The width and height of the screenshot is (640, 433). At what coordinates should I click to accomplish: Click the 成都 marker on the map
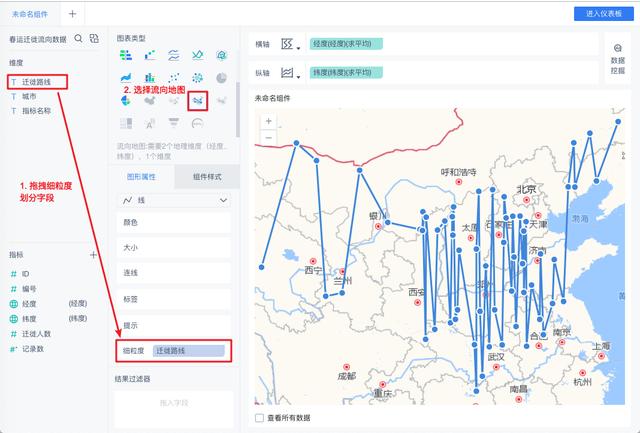coord(346,367)
